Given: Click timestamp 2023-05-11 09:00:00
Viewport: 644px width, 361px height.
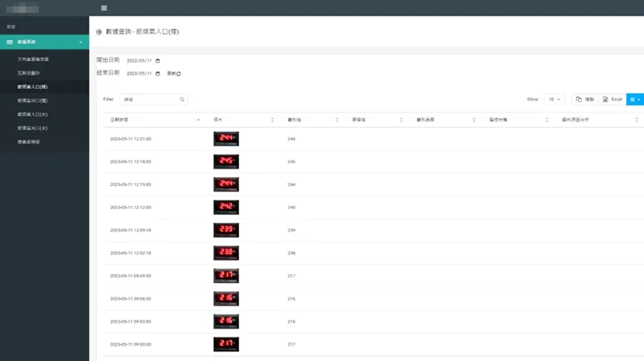Looking at the screenshot, I should coord(130,345).
